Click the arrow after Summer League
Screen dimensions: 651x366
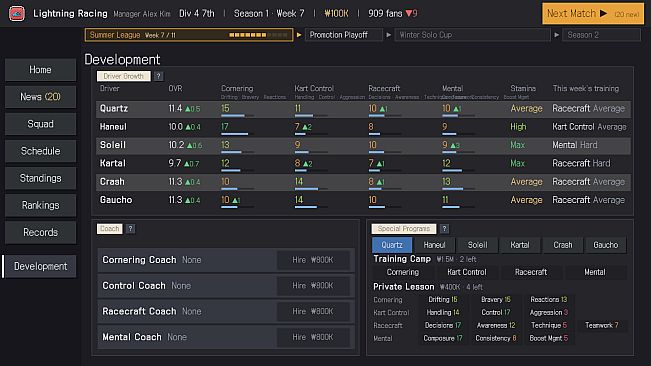(x=299, y=35)
